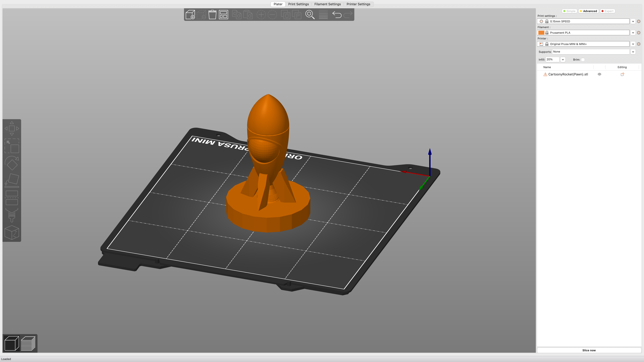Click the Supports None field
This screenshot has height=362, width=644.
pyautogui.click(x=591, y=52)
